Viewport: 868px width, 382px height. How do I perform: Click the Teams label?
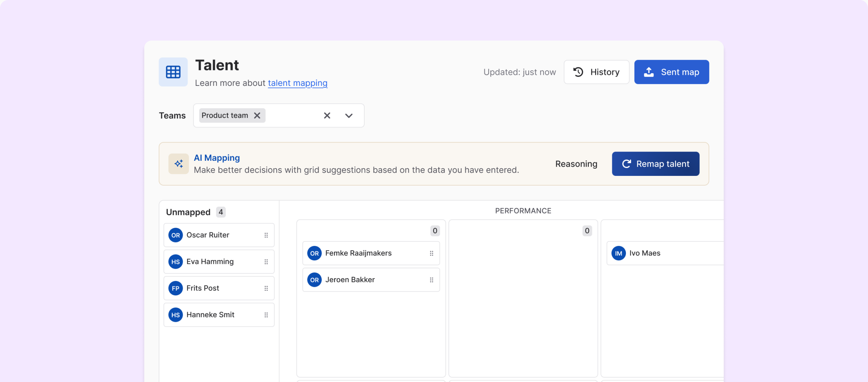pyautogui.click(x=172, y=116)
